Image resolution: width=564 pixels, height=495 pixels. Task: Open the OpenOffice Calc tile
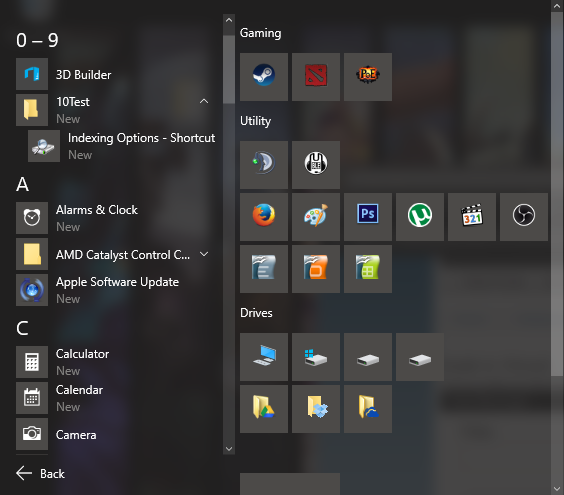coord(368,269)
